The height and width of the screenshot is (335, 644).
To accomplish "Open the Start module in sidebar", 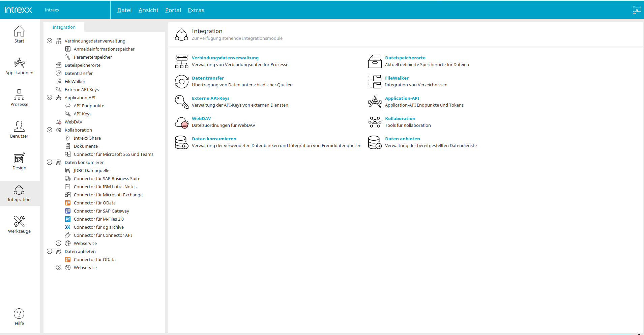I will tap(19, 35).
